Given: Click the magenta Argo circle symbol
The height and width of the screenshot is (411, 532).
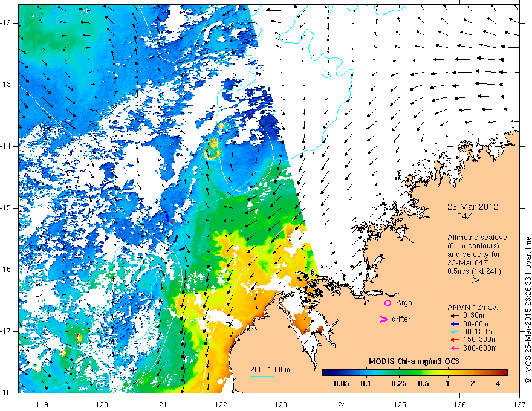Looking at the screenshot, I should pos(388,303).
